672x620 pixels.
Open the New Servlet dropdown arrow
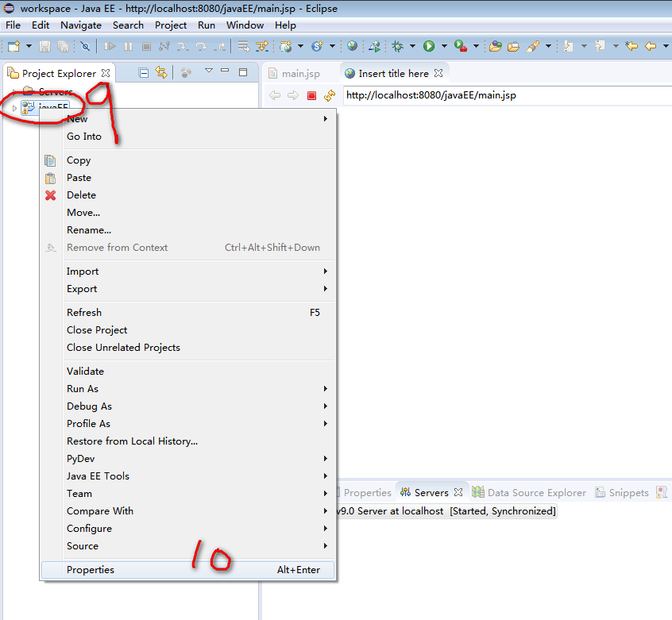click(x=332, y=46)
